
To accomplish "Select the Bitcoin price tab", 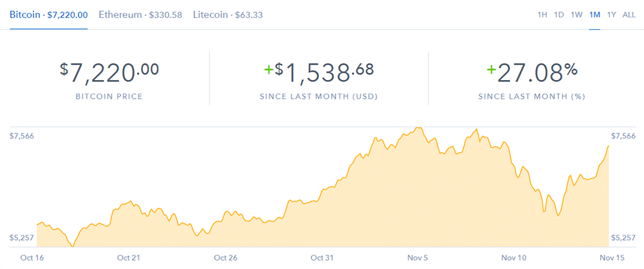I will pyautogui.click(x=48, y=14).
